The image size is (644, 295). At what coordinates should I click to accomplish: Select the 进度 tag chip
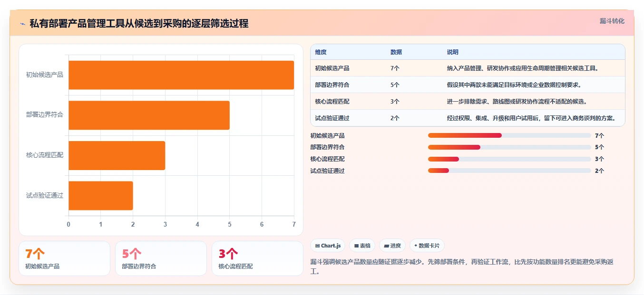click(392, 246)
